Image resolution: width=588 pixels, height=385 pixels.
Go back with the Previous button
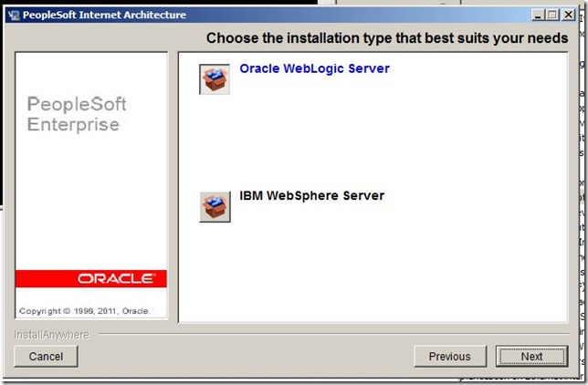coord(449,356)
